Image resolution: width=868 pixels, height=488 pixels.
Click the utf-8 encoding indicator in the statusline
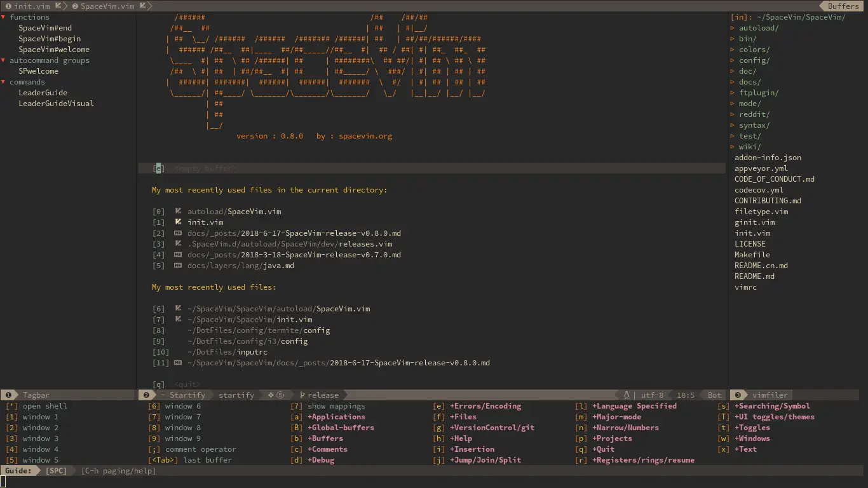tap(652, 395)
